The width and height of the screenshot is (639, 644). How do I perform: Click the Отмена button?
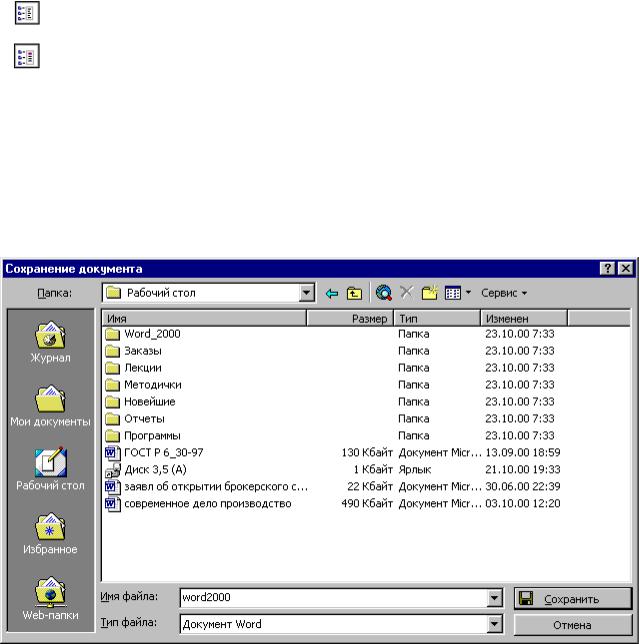click(x=572, y=625)
